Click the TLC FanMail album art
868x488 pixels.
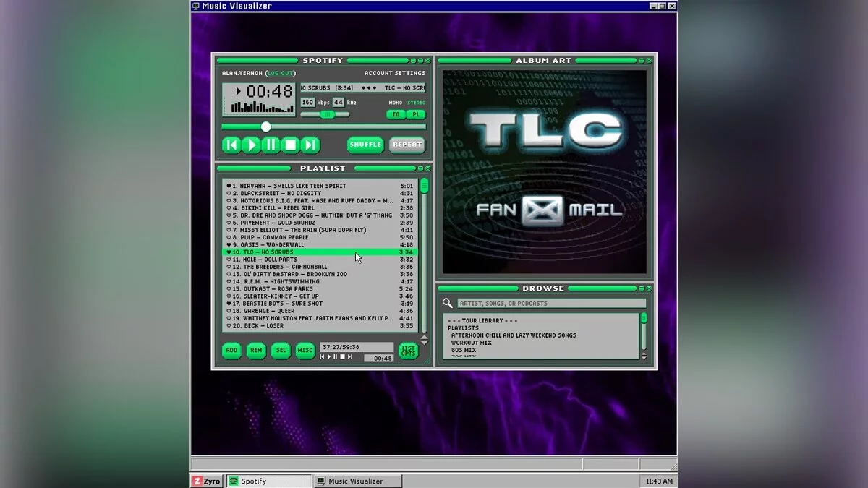tap(545, 172)
